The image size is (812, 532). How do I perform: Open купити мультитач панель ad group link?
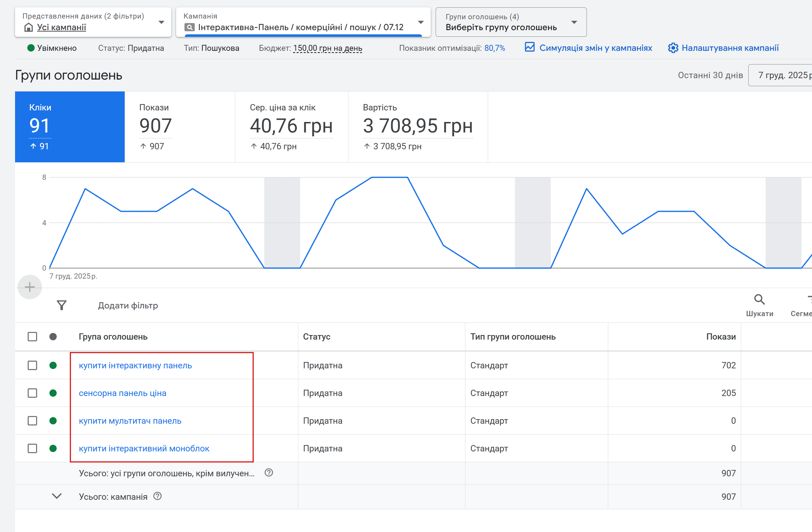130,421
